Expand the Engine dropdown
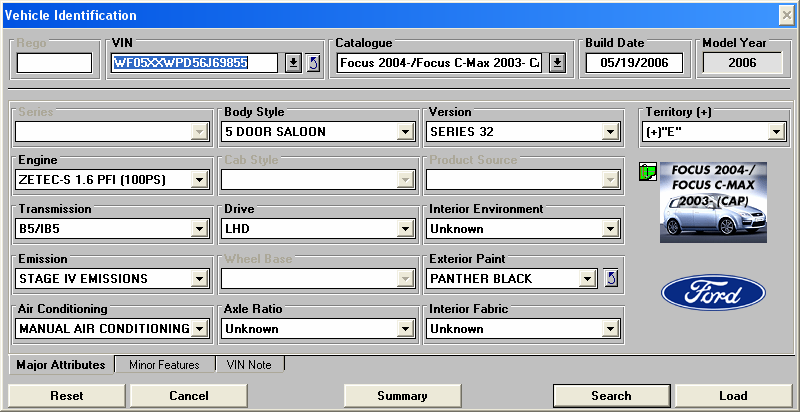The image size is (800, 412). tap(199, 179)
